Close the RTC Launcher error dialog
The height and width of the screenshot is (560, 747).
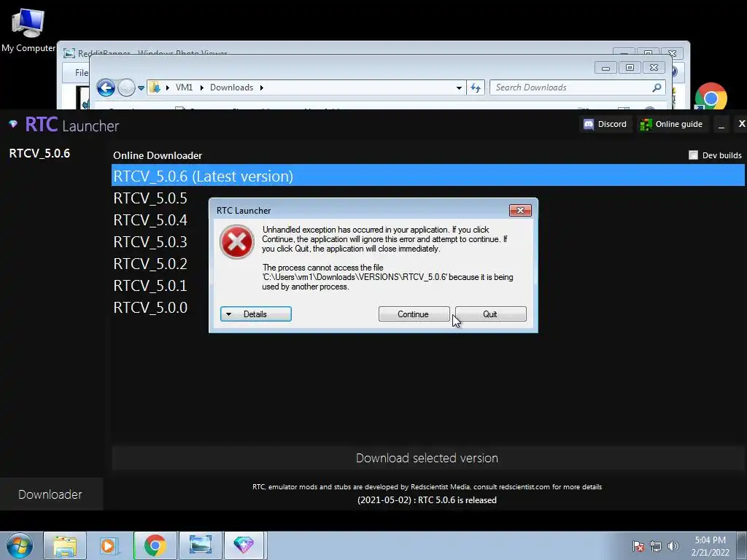point(520,211)
